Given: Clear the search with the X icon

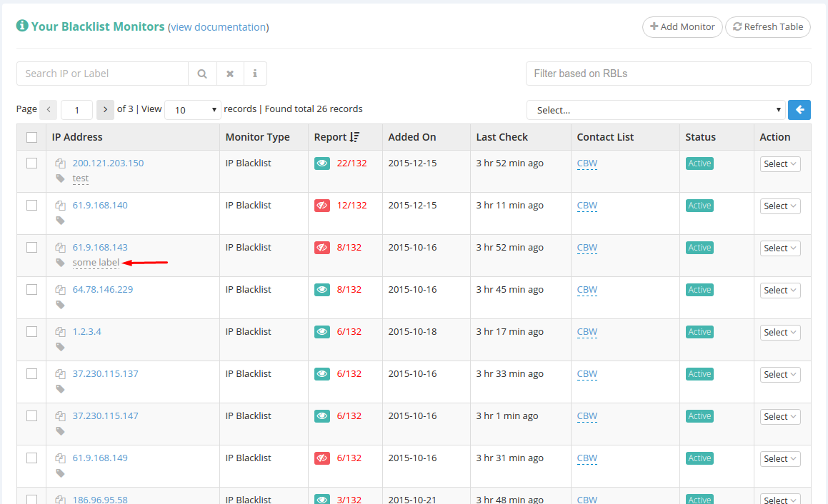Looking at the screenshot, I should [x=230, y=74].
